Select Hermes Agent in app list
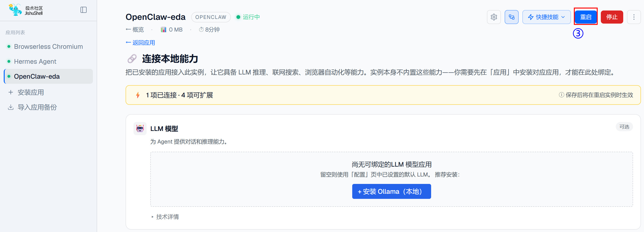Screen dimensions: 644x232 [x=49, y=61]
